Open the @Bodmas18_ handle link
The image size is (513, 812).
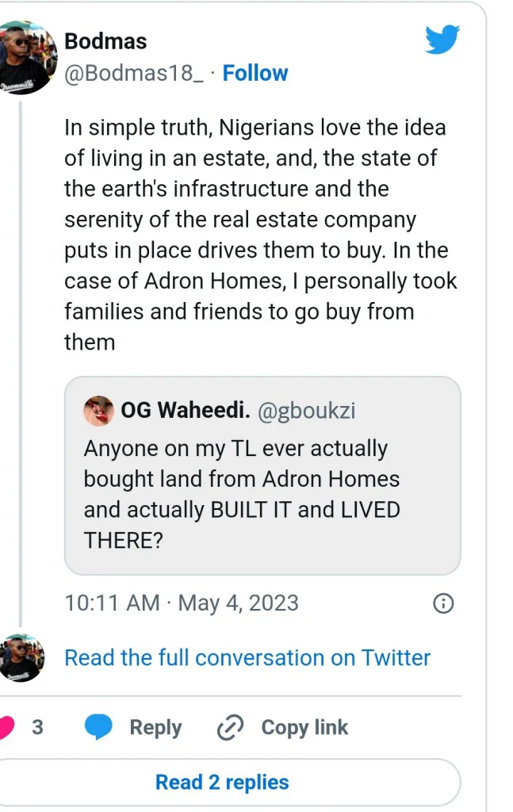tap(134, 73)
